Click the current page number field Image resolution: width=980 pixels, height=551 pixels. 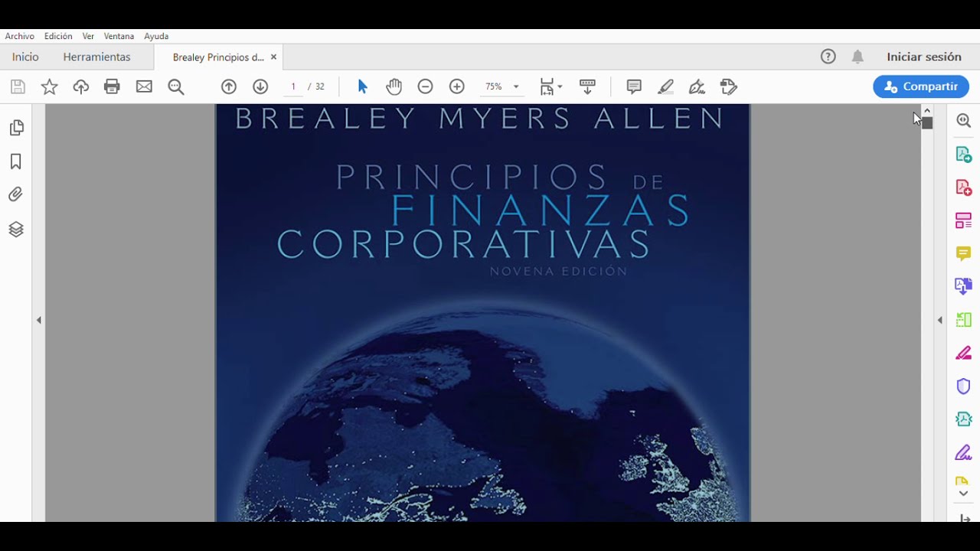click(293, 86)
